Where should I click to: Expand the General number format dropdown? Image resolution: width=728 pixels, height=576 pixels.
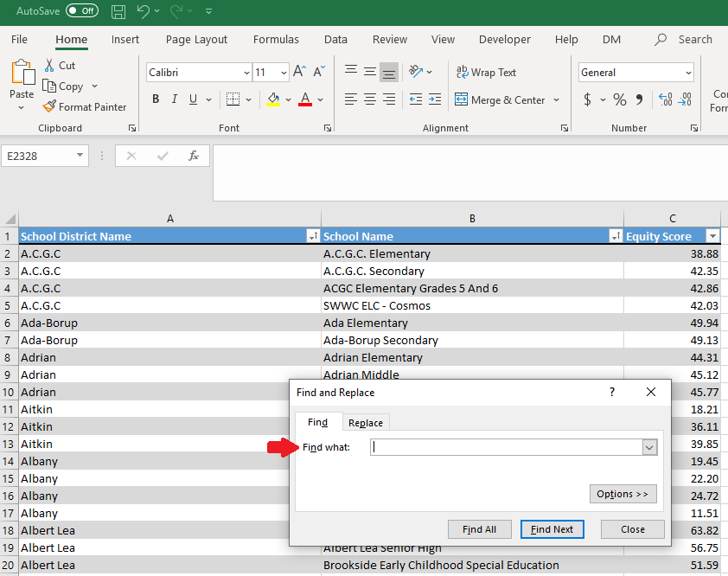tap(688, 73)
